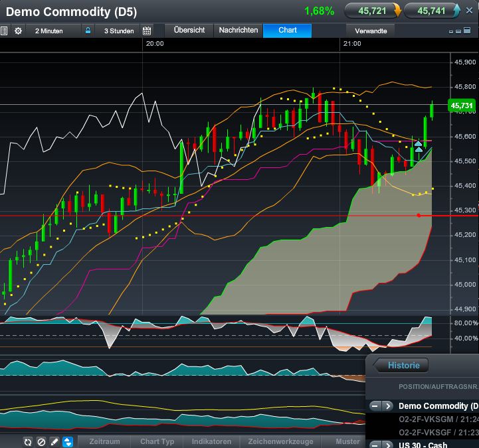Image resolution: width=479 pixels, height=448 pixels.
Task: Open the list view icon beside the gear
Action: [4, 31]
